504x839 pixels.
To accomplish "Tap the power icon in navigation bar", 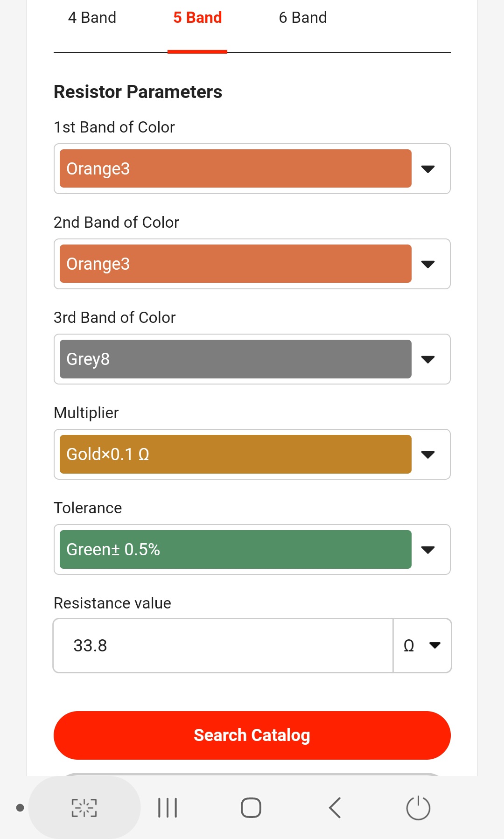I will point(418,808).
